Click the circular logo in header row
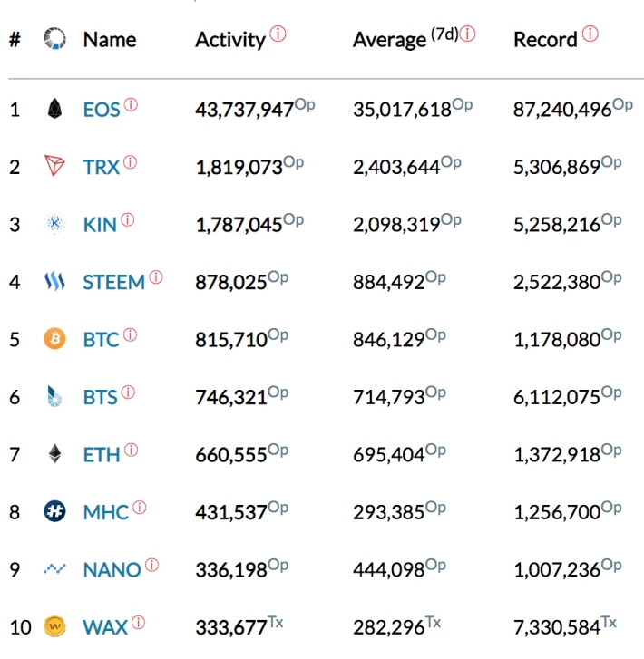This screenshot has height=659, width=644. click(54, 38)
